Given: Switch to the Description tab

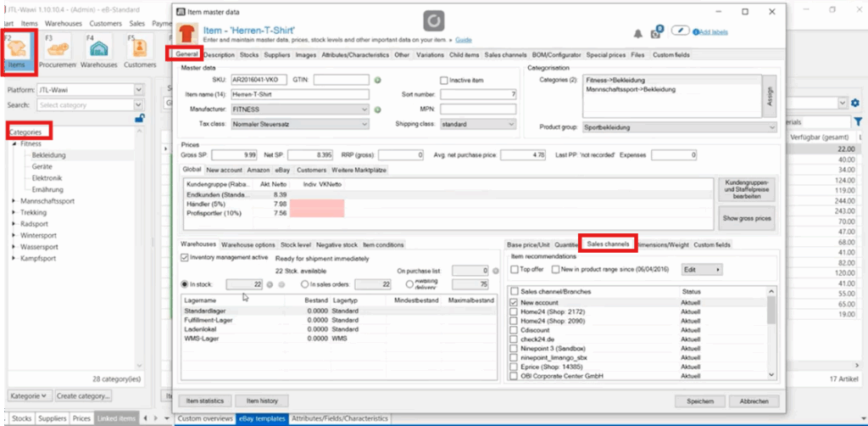Looking at the screenshot, I should click(220, 55).
